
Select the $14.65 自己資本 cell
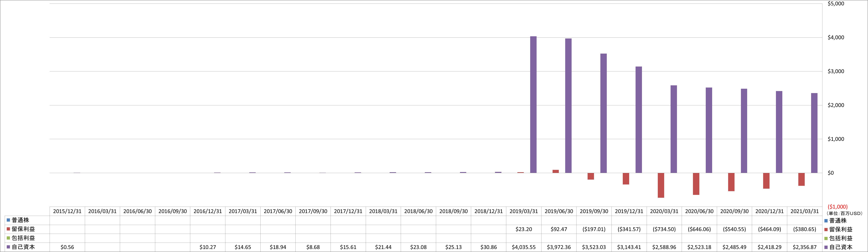coord(243,247)
